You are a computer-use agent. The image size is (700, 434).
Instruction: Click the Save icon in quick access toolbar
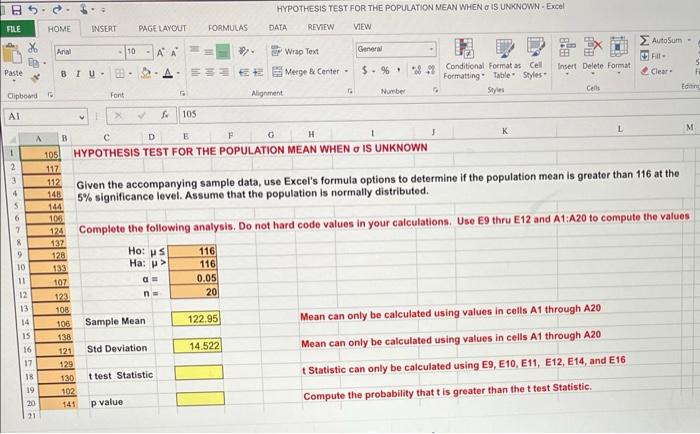[x=16, y=9]
